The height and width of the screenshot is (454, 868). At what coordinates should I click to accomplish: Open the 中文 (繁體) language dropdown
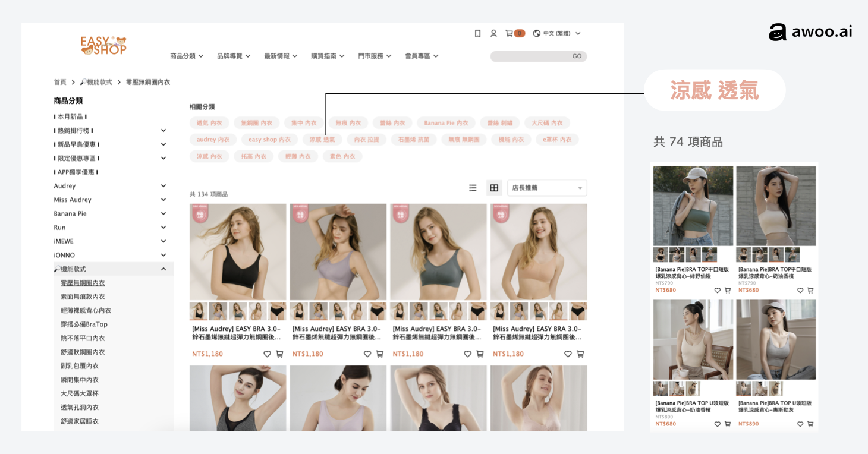(x=562, y=34)
